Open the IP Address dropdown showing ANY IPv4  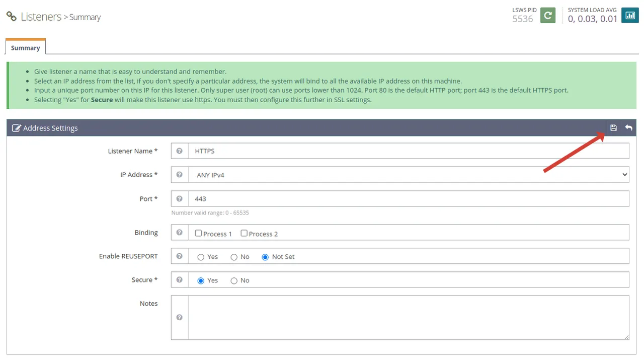tap(409, 175)
